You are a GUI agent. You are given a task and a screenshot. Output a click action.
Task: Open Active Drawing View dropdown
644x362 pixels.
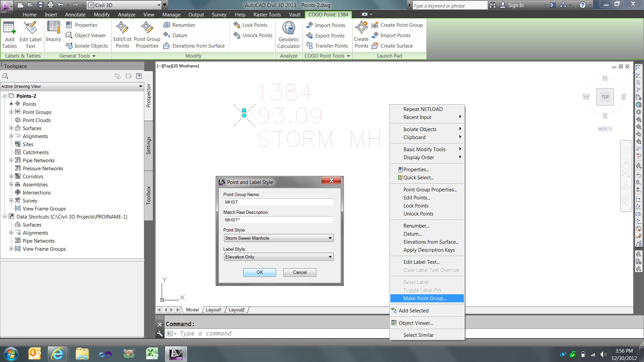(140, 86)
